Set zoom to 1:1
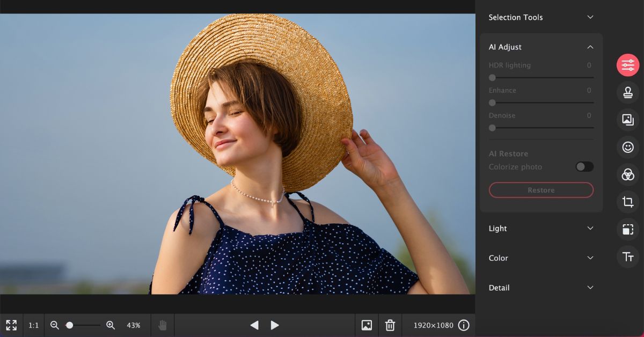 (34, 325)
